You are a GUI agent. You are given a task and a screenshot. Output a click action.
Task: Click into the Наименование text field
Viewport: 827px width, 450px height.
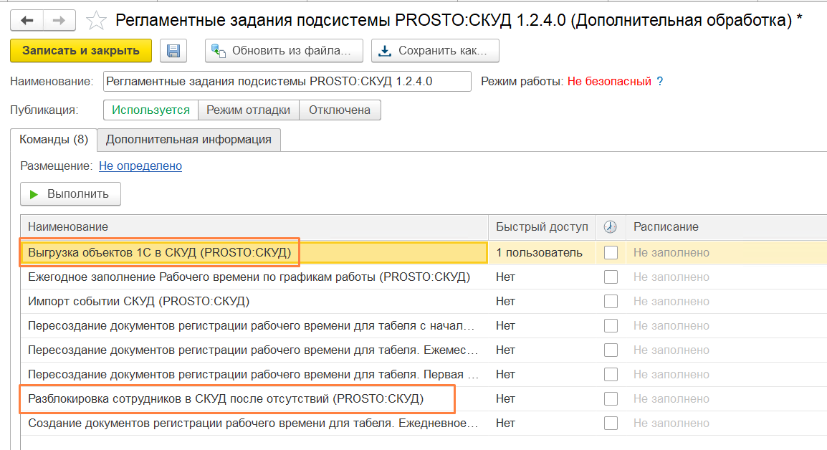point(285,82)
